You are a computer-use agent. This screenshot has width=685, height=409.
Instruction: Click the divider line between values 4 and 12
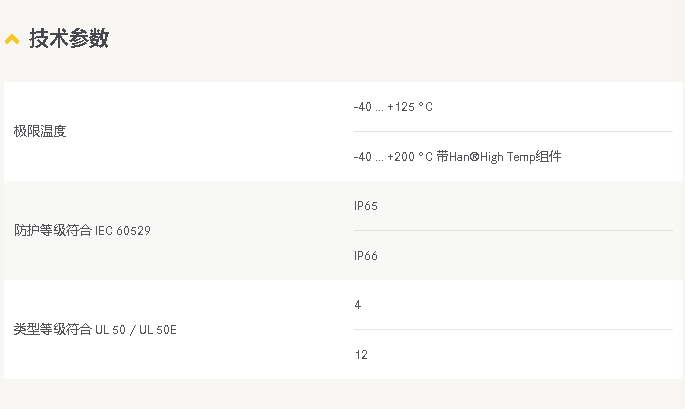pos(513,329)
